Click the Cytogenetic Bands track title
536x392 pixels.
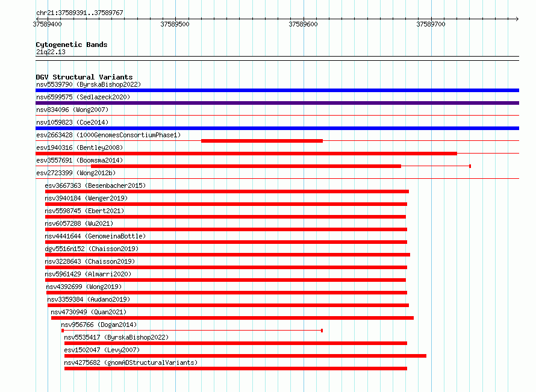click(x=72, y=45)
